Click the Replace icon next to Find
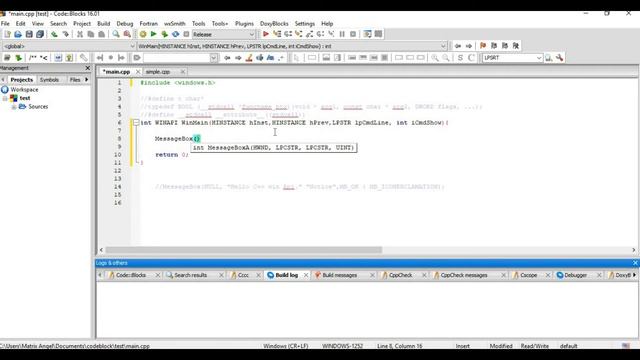Viewport: 640px width, 360px height. click(127, 34)
